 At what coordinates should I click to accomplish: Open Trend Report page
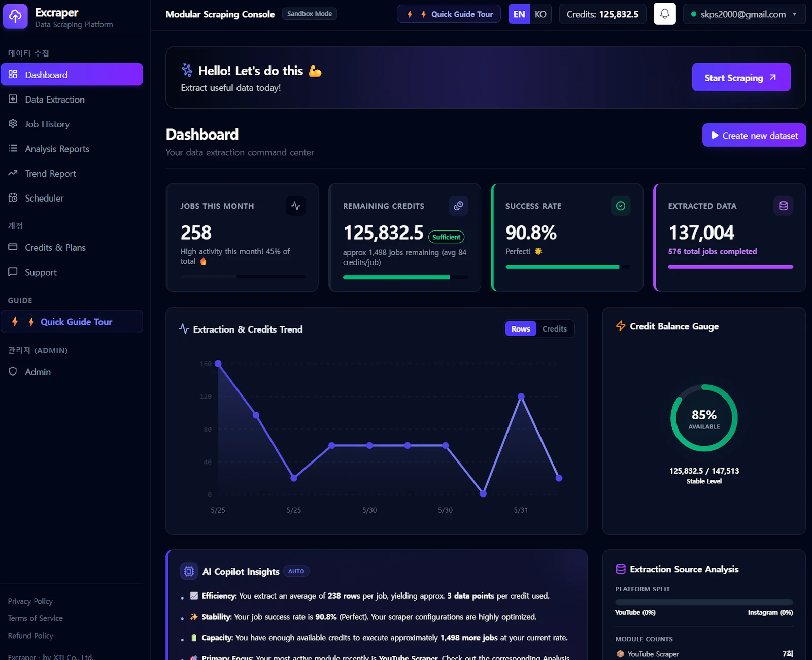pos(72,173)
